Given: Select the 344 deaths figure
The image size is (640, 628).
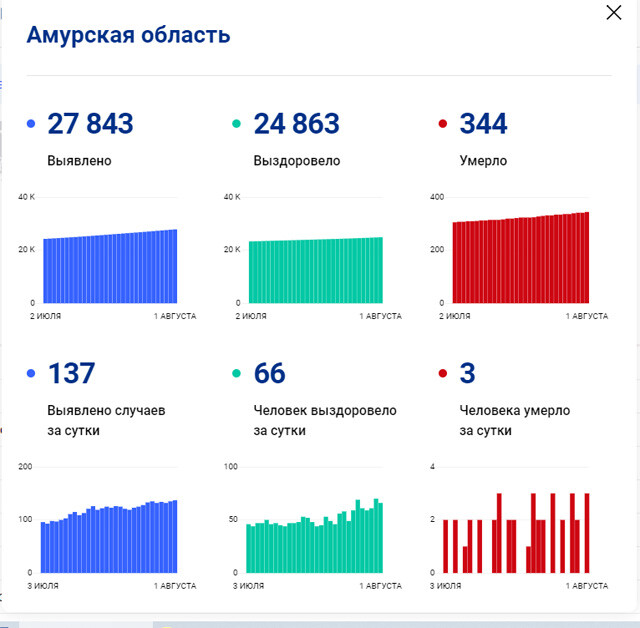Looking at the screenshot, I should pyautogui.click(x=483, y=123).
